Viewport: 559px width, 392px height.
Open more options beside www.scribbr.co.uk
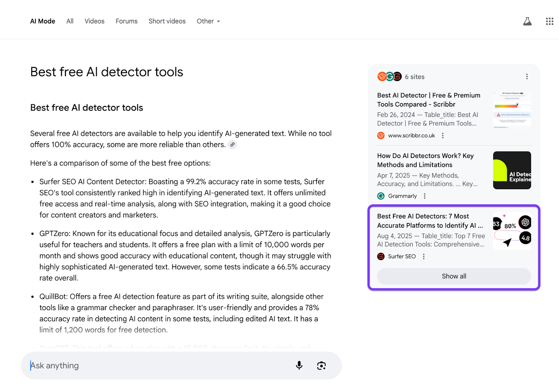click(x=443, y=135)
